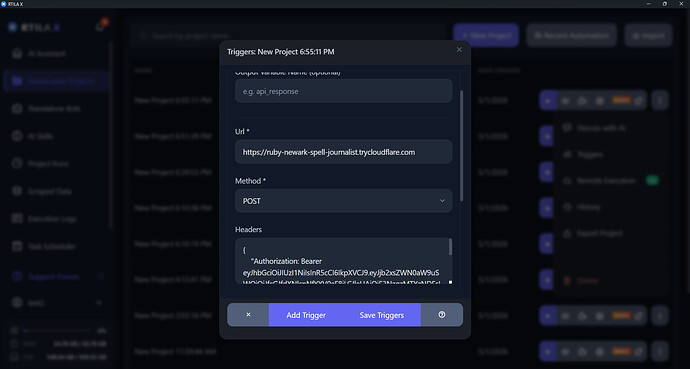This screenshot has width=690, height=369.
Task: Select History in the context menu
Action: 612,207
